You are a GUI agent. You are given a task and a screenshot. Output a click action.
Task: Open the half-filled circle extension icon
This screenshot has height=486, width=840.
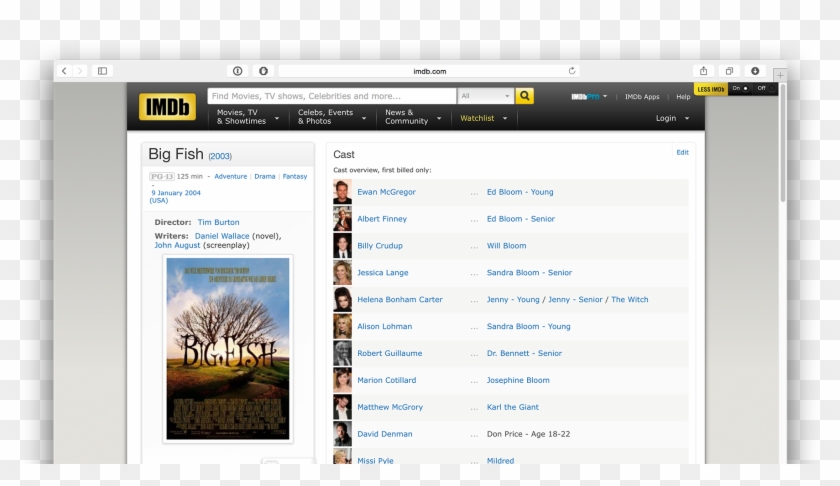pyautogui.click(x=263, y=71)
